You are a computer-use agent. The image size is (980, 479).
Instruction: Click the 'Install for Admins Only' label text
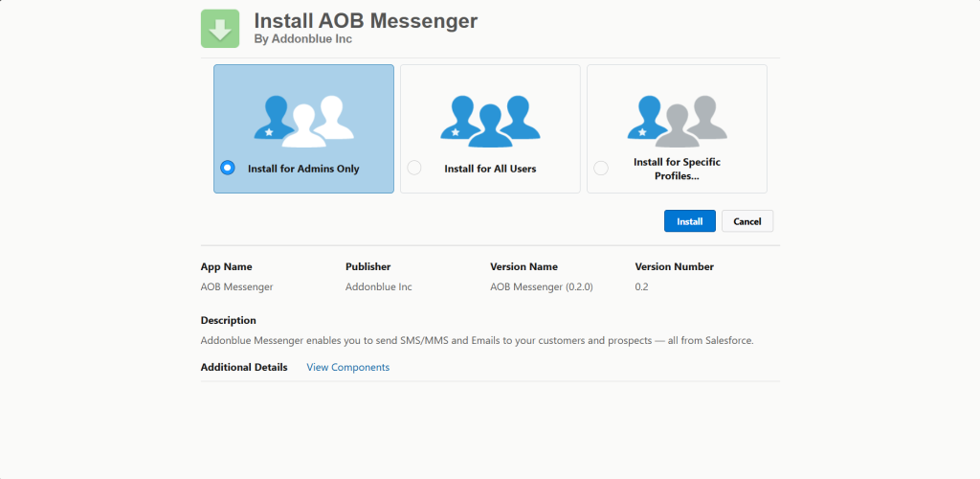click(303, 169)
